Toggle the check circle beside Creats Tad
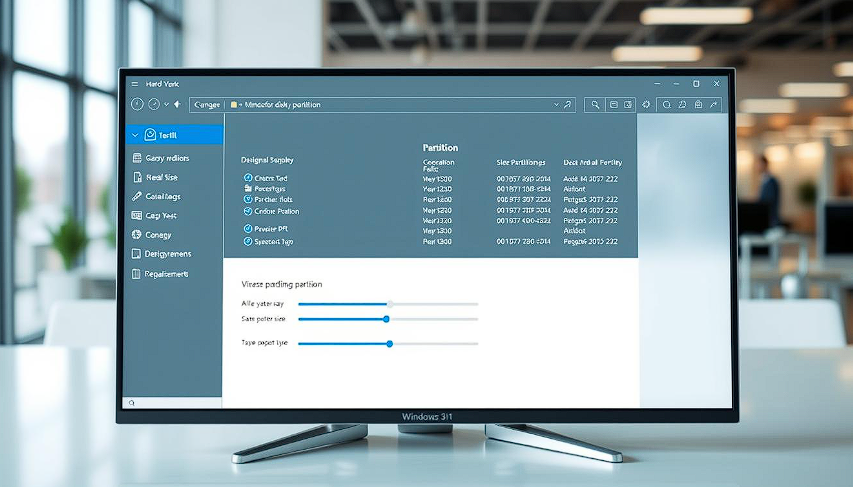Image resolution: width=853 pixels, height=487 pixels. 248,178
